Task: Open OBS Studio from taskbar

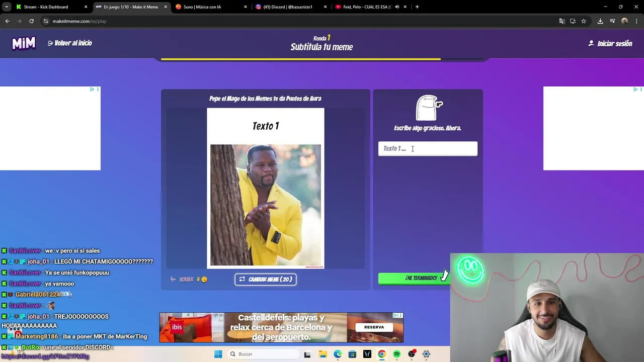Action: click(x=412, y=354)
